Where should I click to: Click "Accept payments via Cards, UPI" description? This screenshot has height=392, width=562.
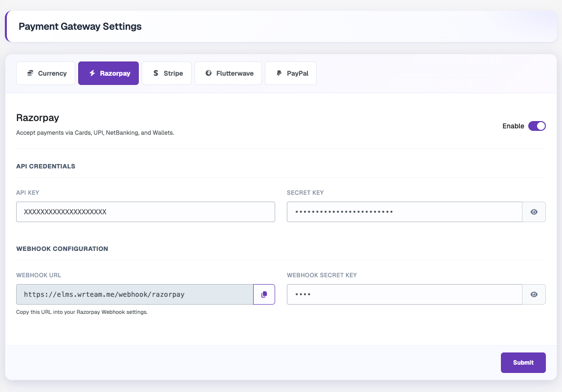pyautogui.click(x=95, y=133)
